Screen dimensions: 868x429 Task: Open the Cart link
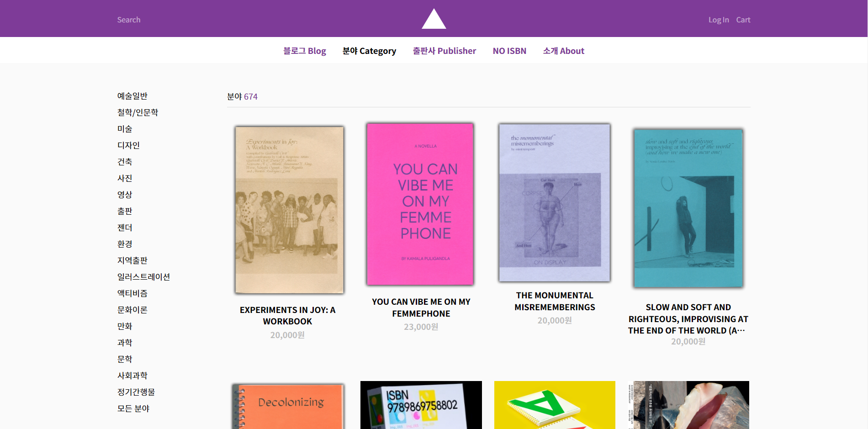(743, 20)
